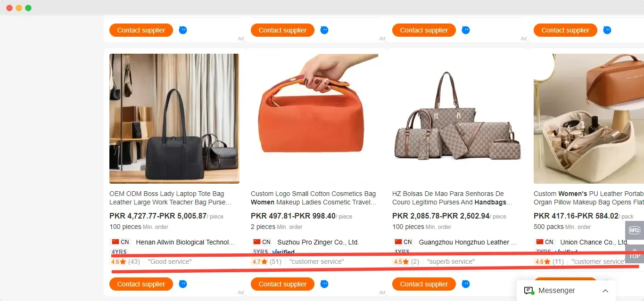This screenshot has height=301, width=644.
Task: Click the (51) review count link
Action: coord(275,261)
